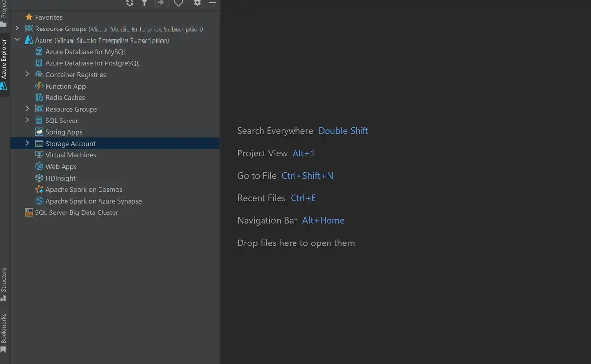The height and width of the screenshot is (364, 591).
Task: Select Apache Spark on Azure Synapse
Action: 94,201
